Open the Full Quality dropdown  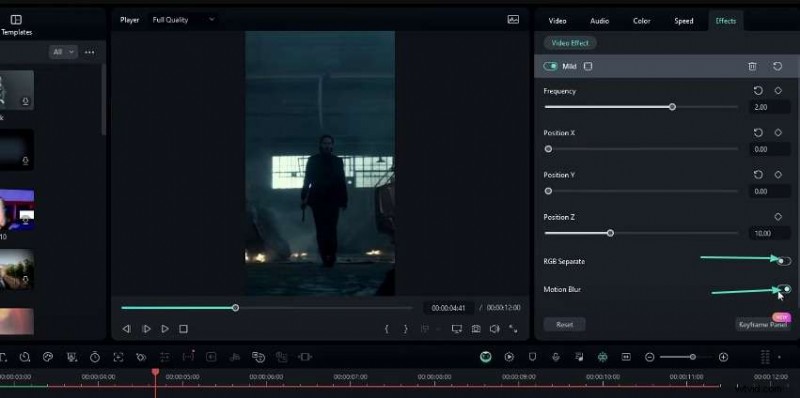point(184,20)
